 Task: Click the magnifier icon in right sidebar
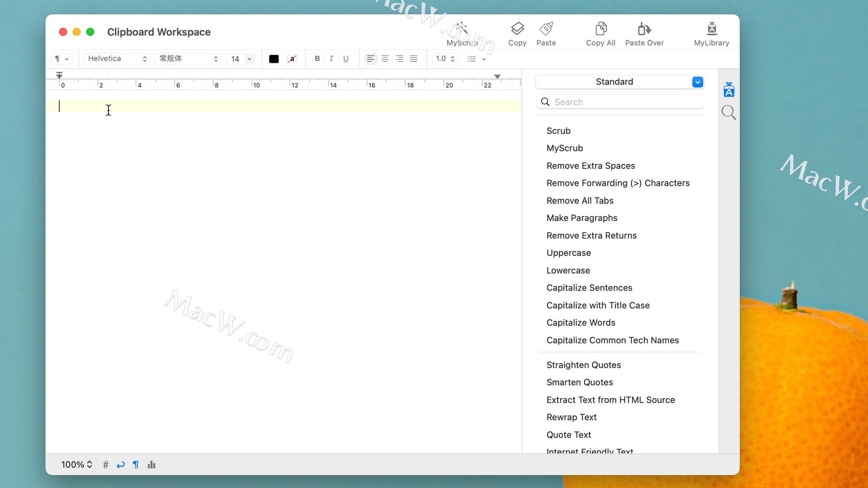coord(728,112)
